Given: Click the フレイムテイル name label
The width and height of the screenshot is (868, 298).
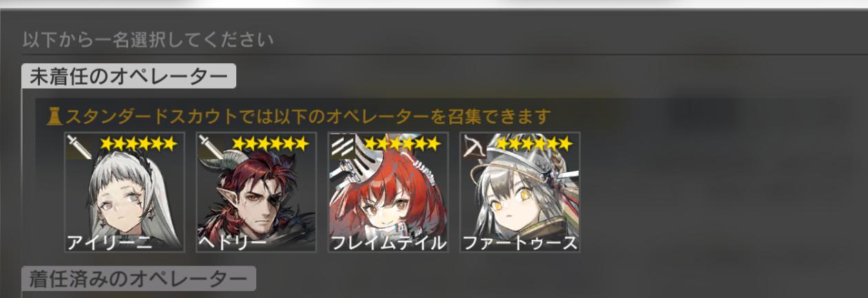Looking at the screenshot, I should [x=389, y=242].
